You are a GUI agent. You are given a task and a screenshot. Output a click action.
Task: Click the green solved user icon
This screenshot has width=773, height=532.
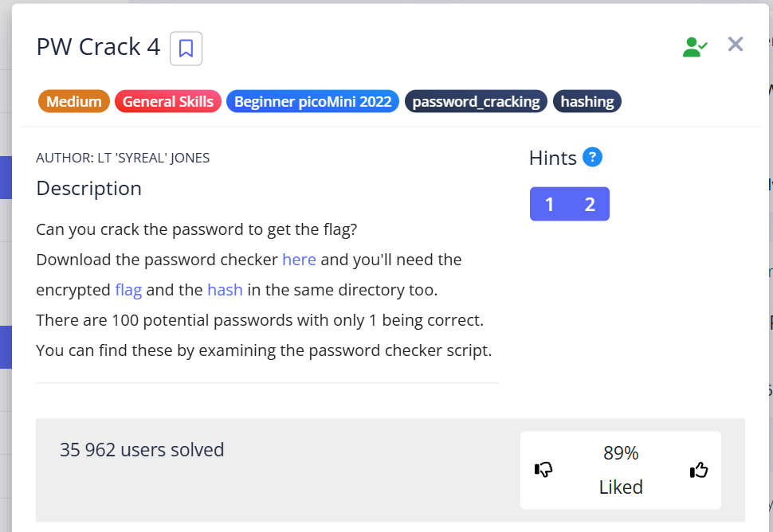click(x=694, y=47)
